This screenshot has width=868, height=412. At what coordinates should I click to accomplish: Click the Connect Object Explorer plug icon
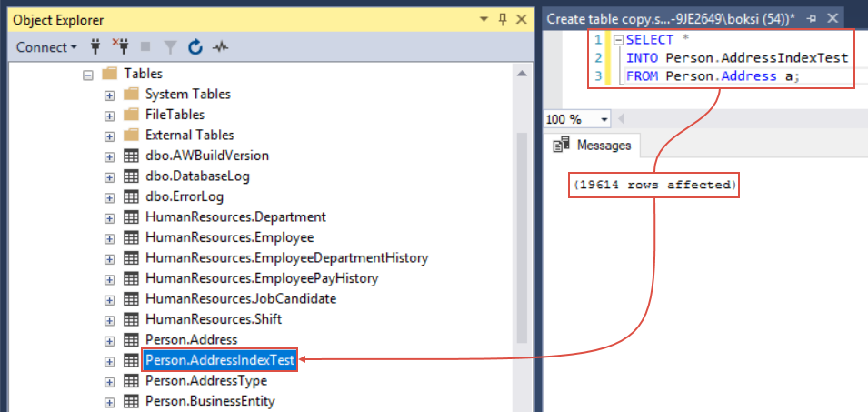click(95, 47)
